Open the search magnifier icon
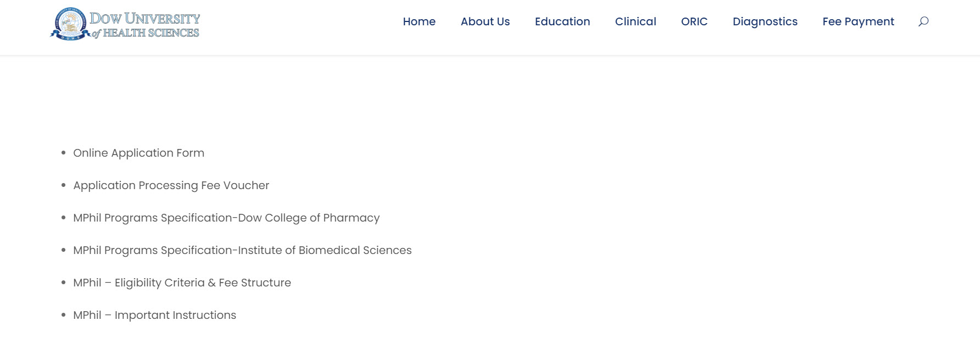980x348 pixels. pos(923,21)
